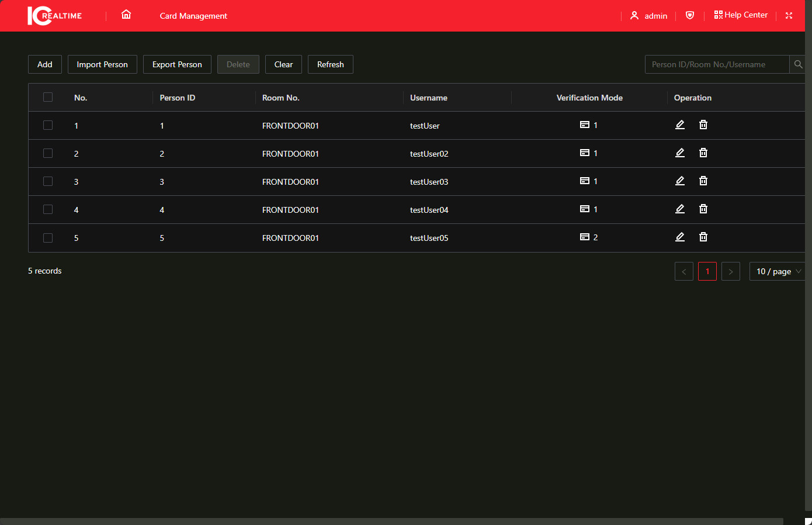The width and height of the screenshot is (812, 525).
Task: Click FRONTDOOR01 in testUser03 row
Action: (290, 182)
